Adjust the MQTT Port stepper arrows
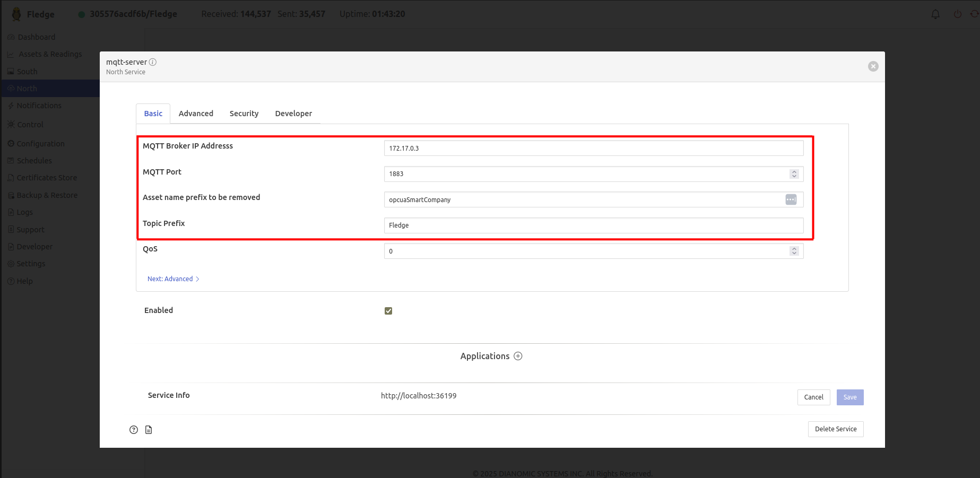The image size is (980, 478). pyautogui.click(x=794, y=174)
